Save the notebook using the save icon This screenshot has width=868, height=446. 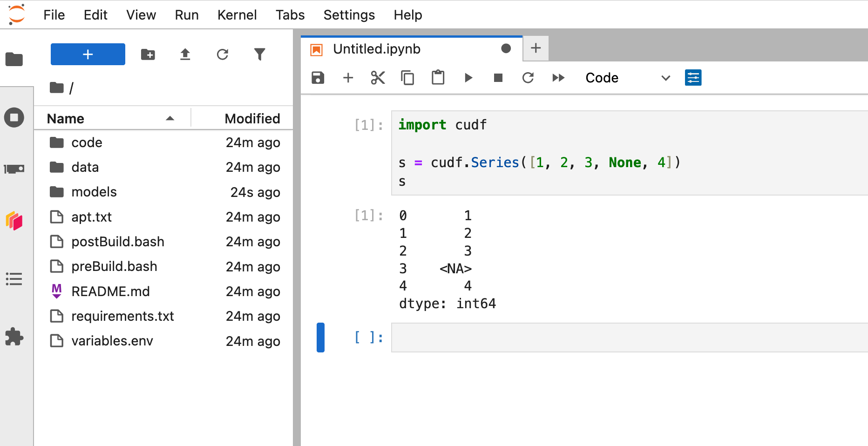[x=318, y=78]
